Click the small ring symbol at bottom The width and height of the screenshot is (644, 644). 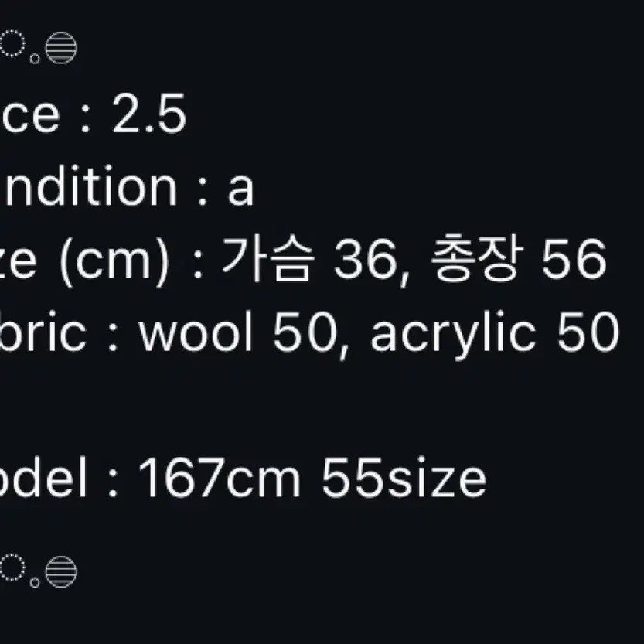tap(35, 582)
